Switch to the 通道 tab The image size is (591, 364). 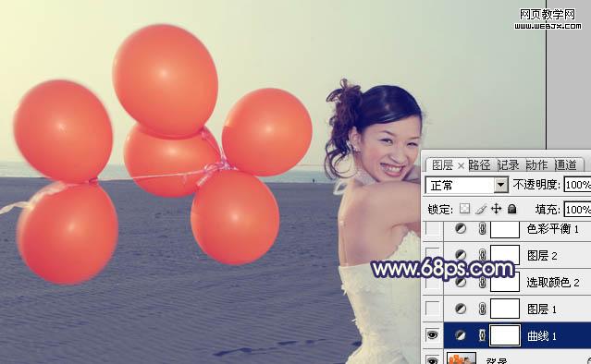(x=565, y=164)
